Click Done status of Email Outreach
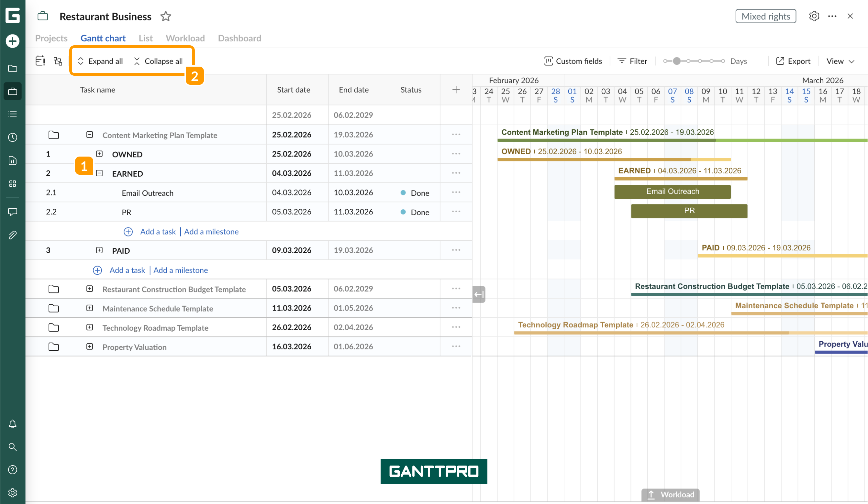This screenshot has width=868, height=504. (x=415, y=193)
